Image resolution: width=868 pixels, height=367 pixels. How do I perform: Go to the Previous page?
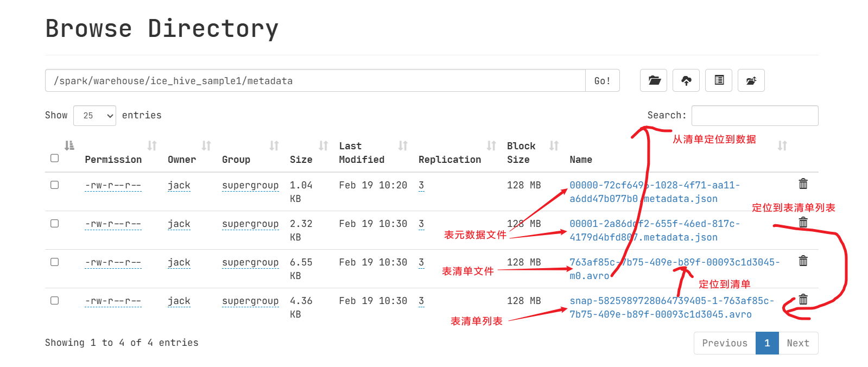click(x=725, y=343)
